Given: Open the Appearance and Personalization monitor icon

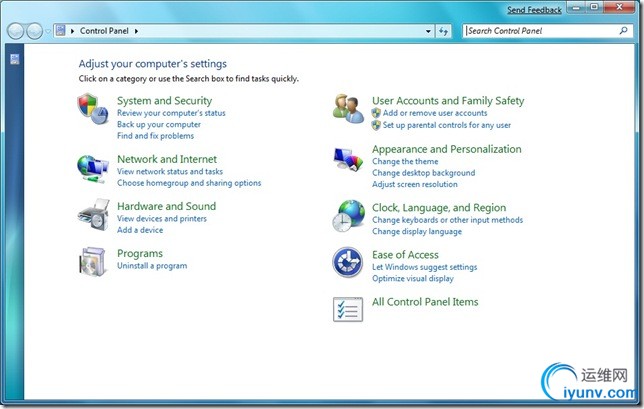Looking at the screenshot, I should (348, 159).
